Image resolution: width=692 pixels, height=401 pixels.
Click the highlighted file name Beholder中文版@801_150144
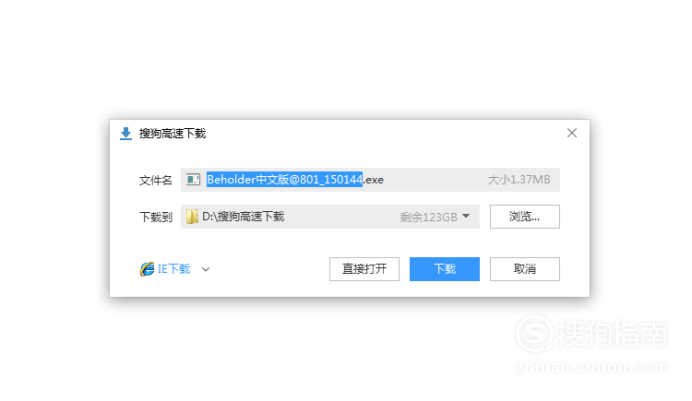[285, 180]
